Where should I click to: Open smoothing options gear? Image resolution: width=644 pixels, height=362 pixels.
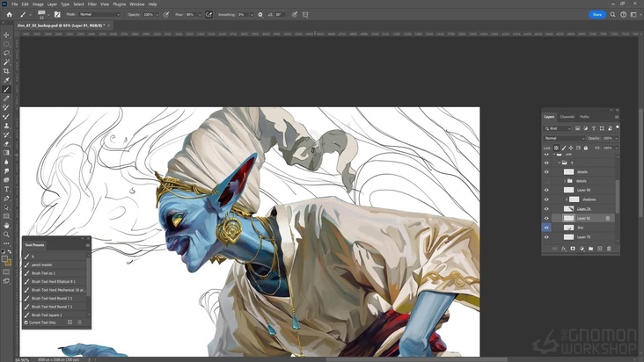[x=260, y=14]
